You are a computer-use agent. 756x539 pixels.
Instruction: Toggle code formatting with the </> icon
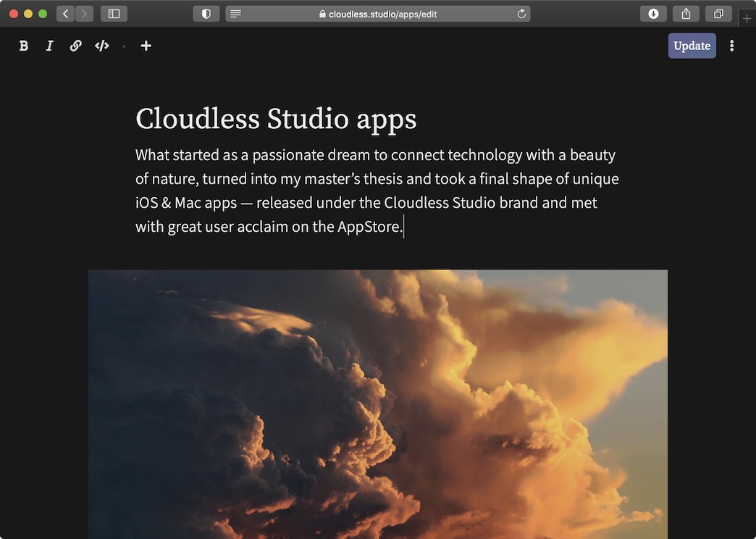pyautogui.click(x=101, y=46)
